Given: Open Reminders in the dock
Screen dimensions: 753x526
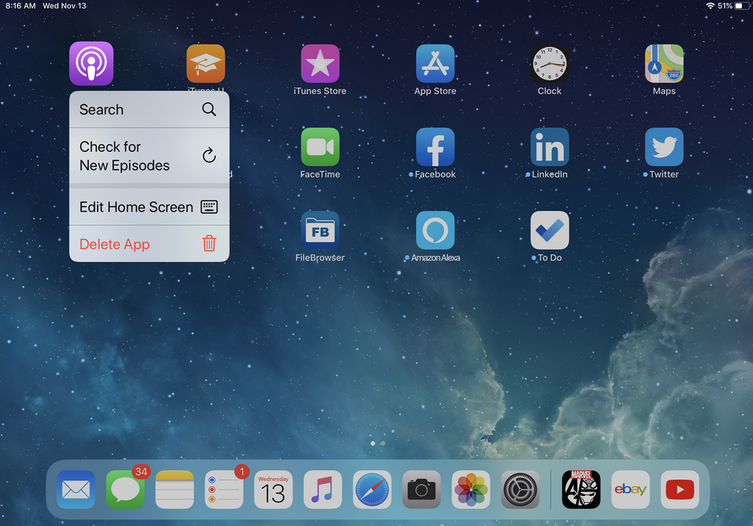Looking at the screenshot, I should tap(224, 489).
